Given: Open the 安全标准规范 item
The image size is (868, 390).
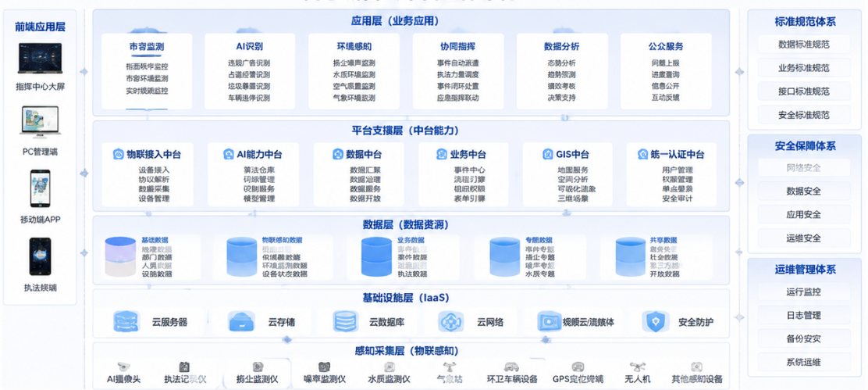Looking at the screenshot, I should click(804, 115).
